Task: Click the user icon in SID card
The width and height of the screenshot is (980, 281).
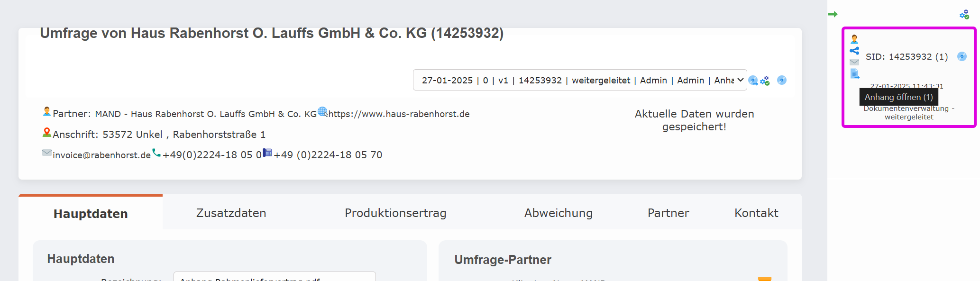Action: (854, 39)
